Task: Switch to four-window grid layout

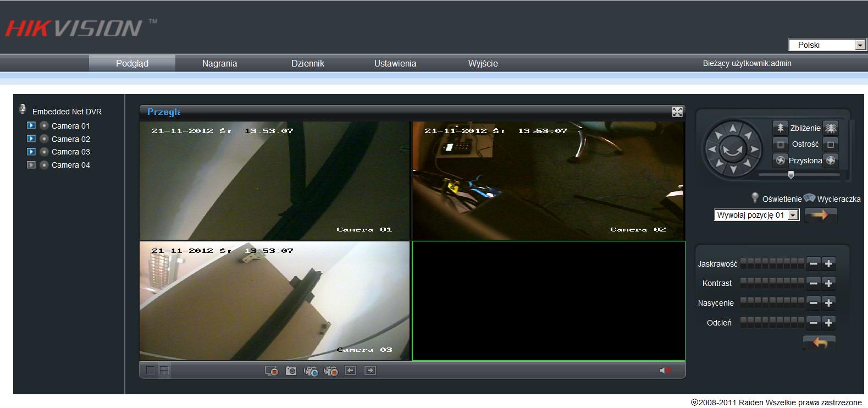Action: [x=164, y=371]
